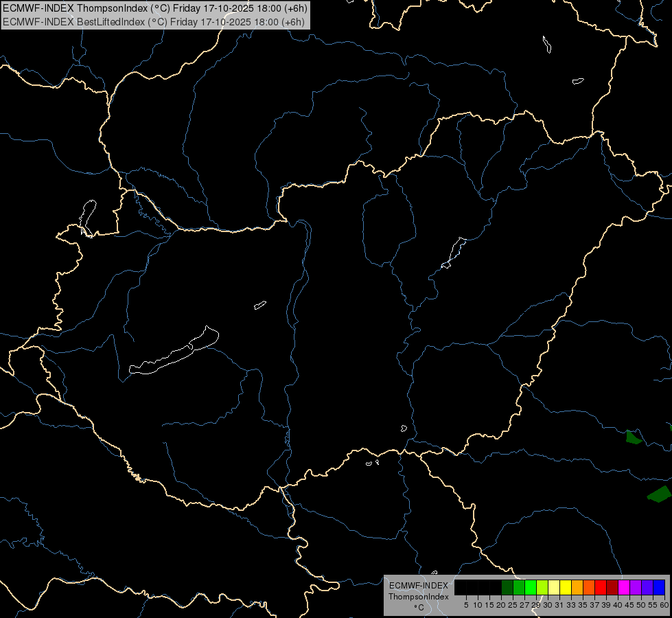Click the legend's 'ThompsonIndex' label
Screen dimensions: 672x618
click(419, 597)
